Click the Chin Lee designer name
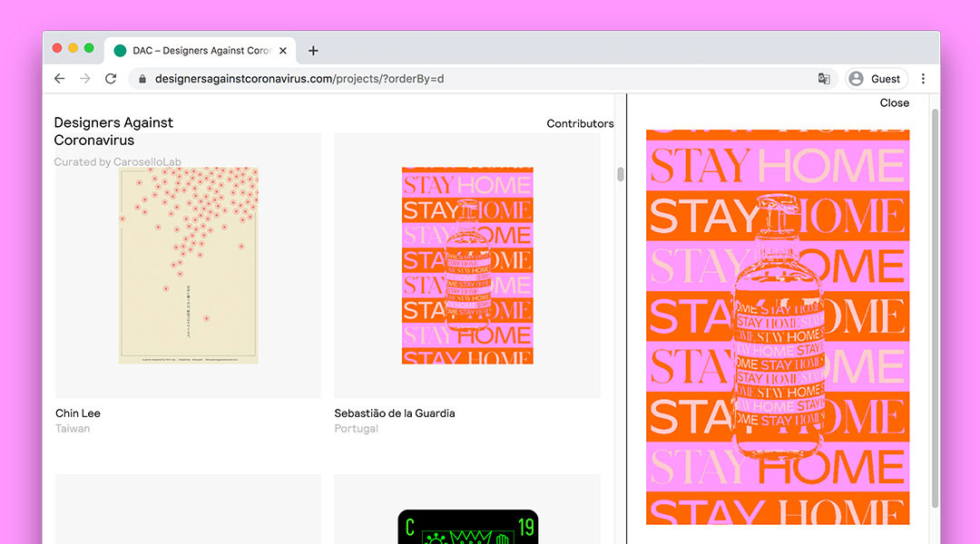Viewport: 980px width, 544px height. pyautogui.click(x=78, y=413)
